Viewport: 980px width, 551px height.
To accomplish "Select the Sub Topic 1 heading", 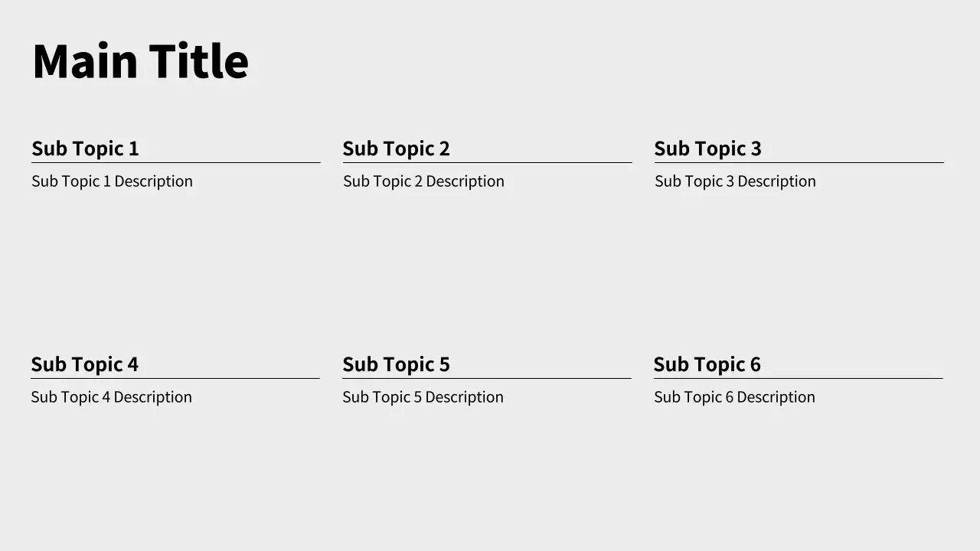I will [85, 148].
